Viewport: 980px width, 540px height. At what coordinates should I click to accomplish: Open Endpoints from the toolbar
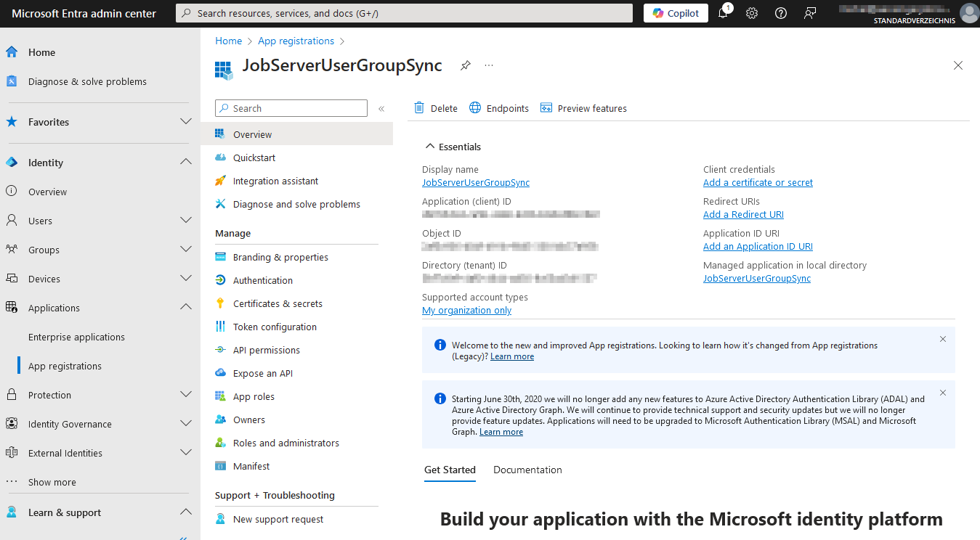click(x=499, y=108)
